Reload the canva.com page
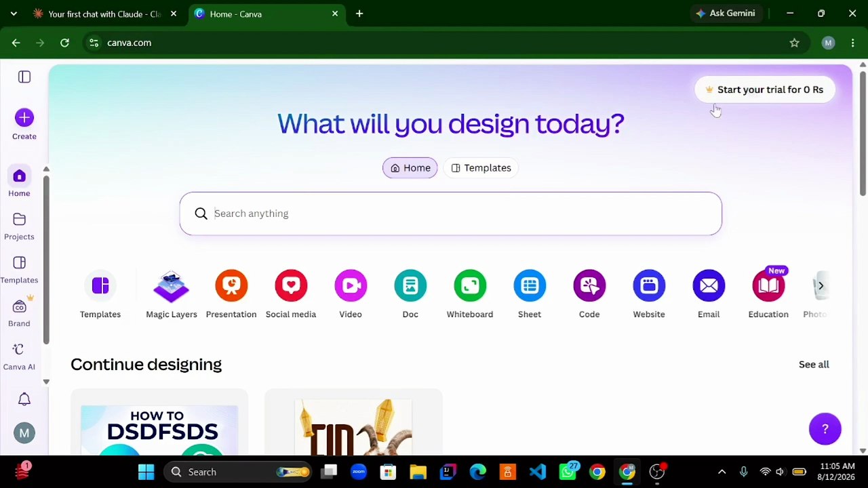Image resolution: width=868 pixels, height=488 pixels. (x=64, y=43)
